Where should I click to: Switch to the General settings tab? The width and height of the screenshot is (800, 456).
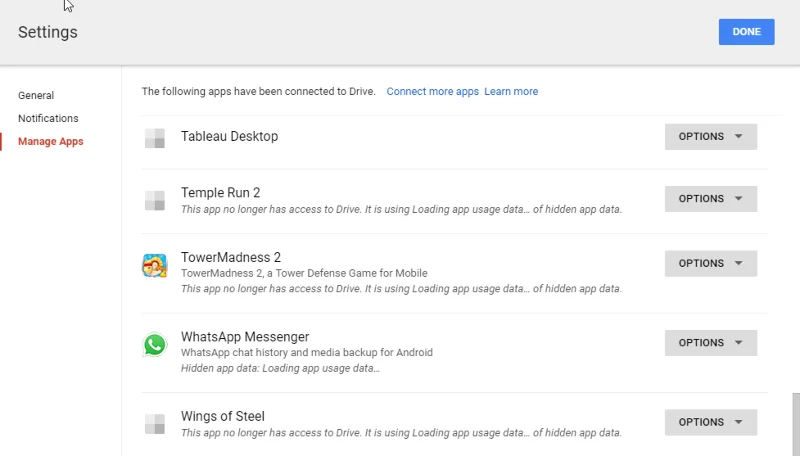click(36, 96)
